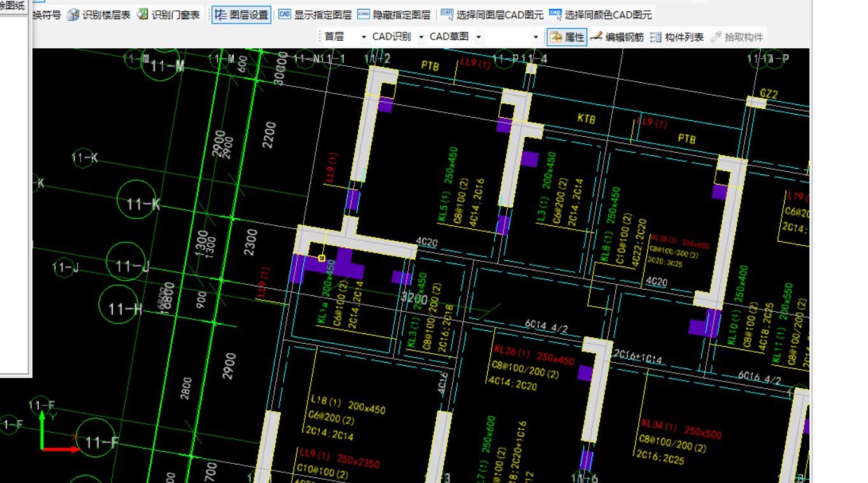Click beam label 'KL36 (1) 250x450'
Viewport: 868px width, 483px height.
(534, 355)
